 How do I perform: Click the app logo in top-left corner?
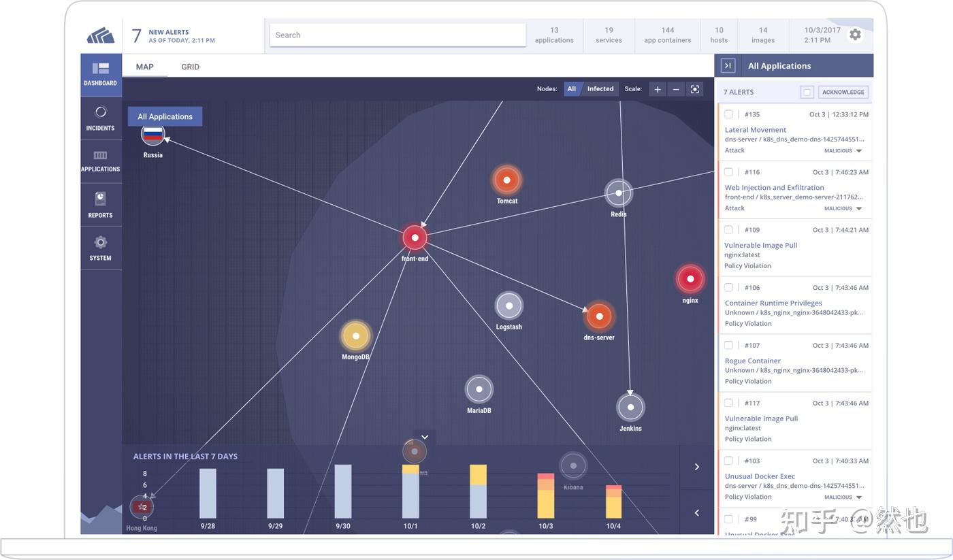coord(101,35)
